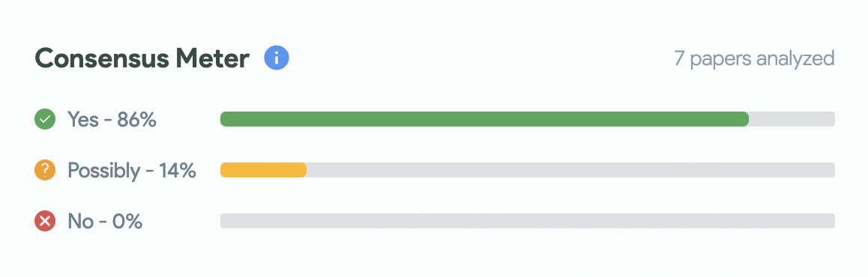Click the red X No icon
The width and height of the screenshot is (868, 277).
pos(45,221)
